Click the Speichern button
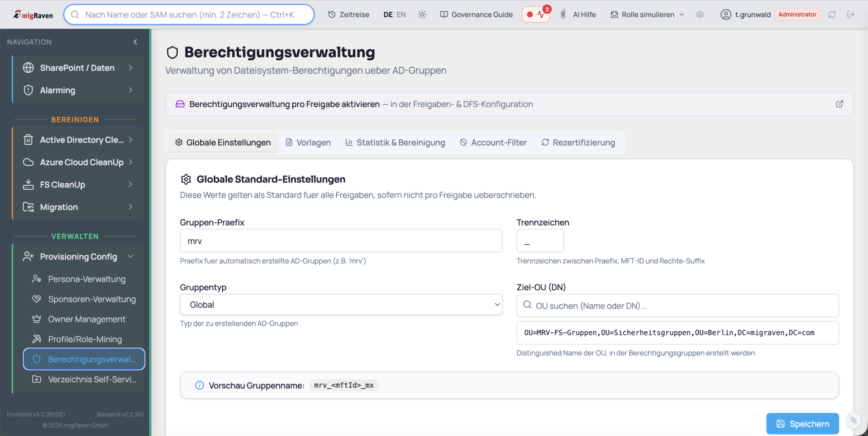 pos(802,423)
